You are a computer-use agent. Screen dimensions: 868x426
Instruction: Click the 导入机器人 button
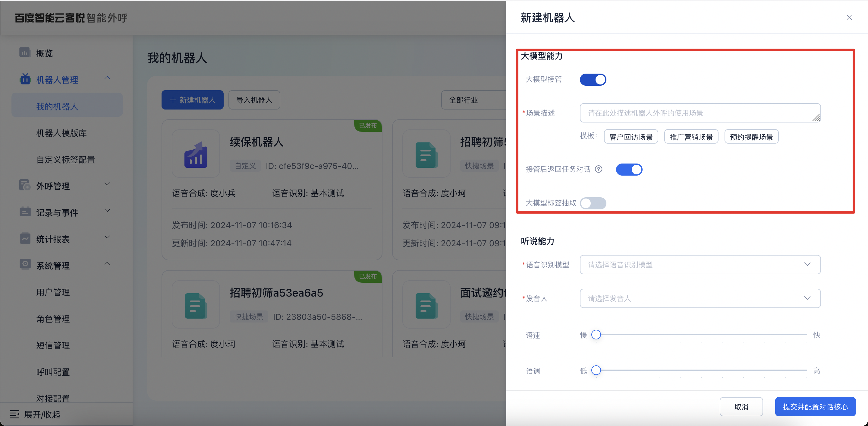click(254, 100)
